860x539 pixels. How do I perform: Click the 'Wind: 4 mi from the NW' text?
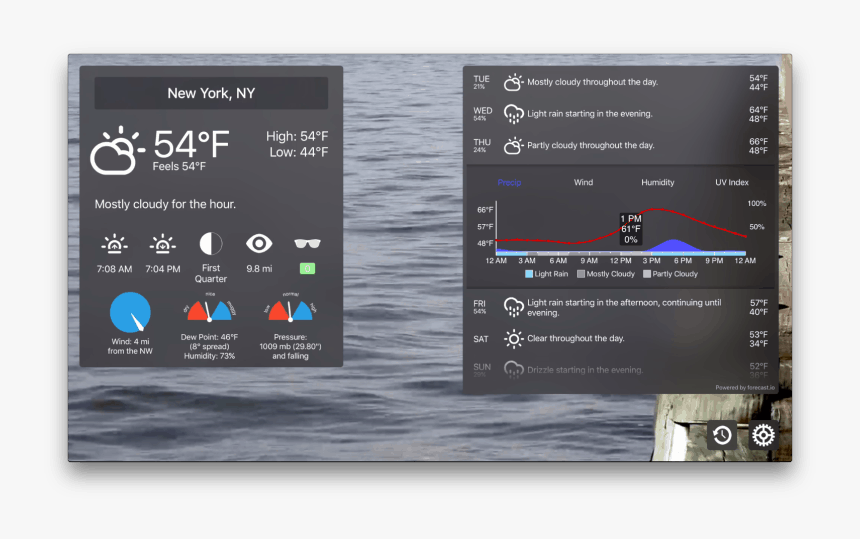point(130,346)
